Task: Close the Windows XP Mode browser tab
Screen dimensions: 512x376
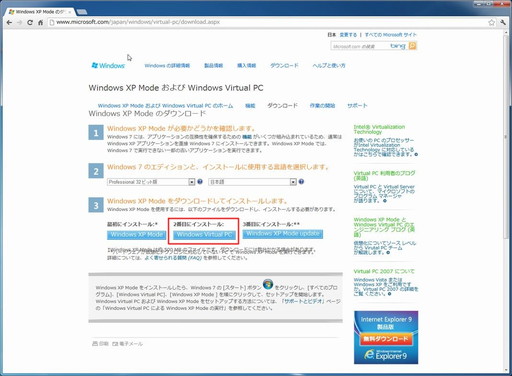Action: click(70, 12)
